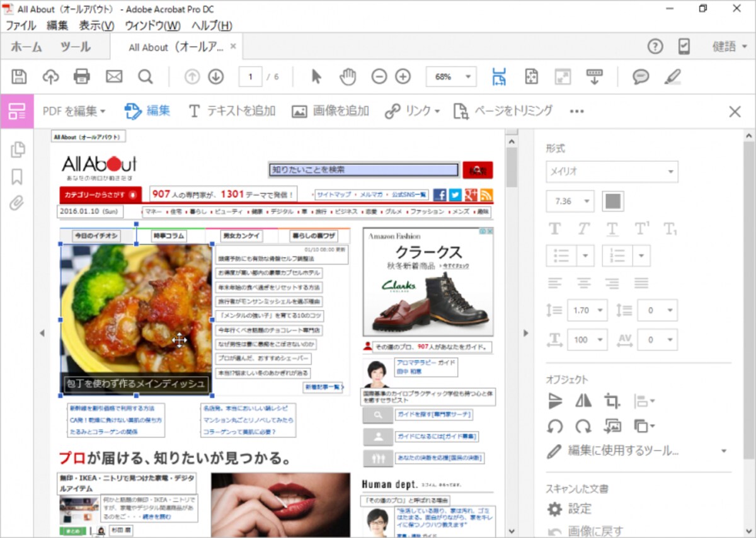Open horizontal scaling 100 dropdown
The height and width of the screenshot is (538, 756).
tap(587, 340)
